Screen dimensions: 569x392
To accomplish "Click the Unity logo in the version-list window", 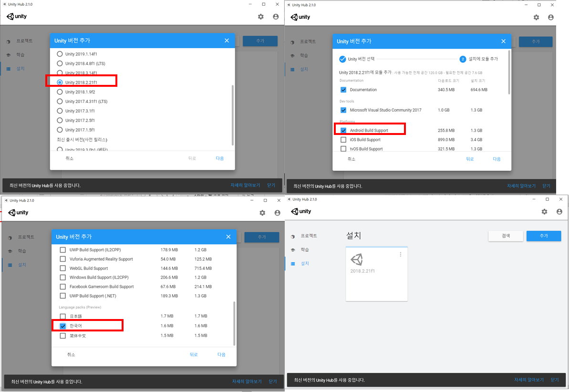I will pos(17,16).
